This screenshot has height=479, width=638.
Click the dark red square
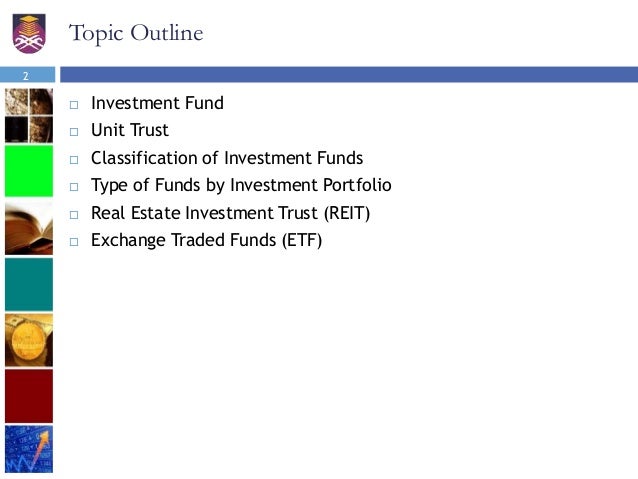point(29,396)
